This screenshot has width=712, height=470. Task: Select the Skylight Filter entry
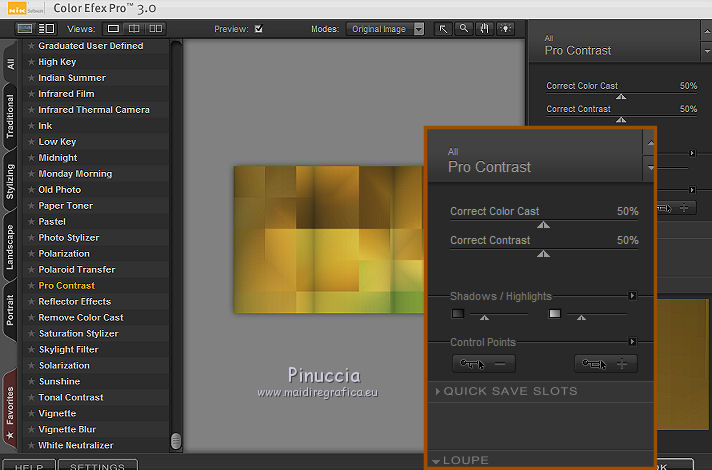pyautogui.click(x=69, y=349)
